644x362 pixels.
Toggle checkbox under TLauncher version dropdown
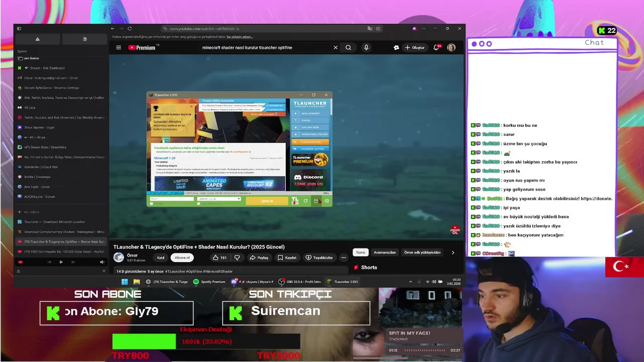click(200, 204)
